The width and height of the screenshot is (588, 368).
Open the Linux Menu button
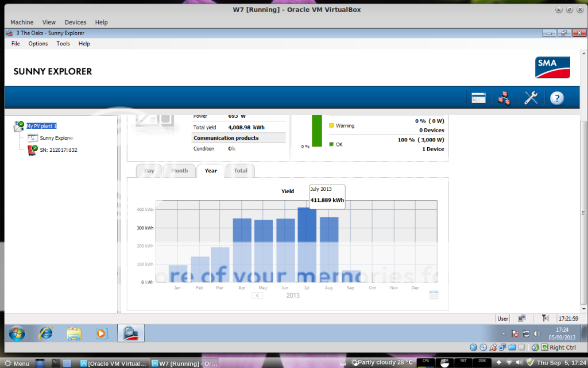[x=17, y=363]
